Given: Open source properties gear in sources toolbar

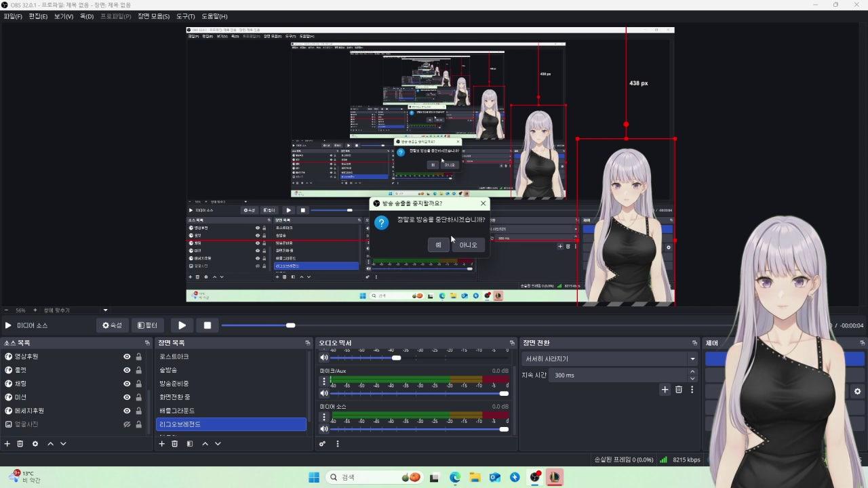Looking at the screenshot, I should click(x=35, y=444).
